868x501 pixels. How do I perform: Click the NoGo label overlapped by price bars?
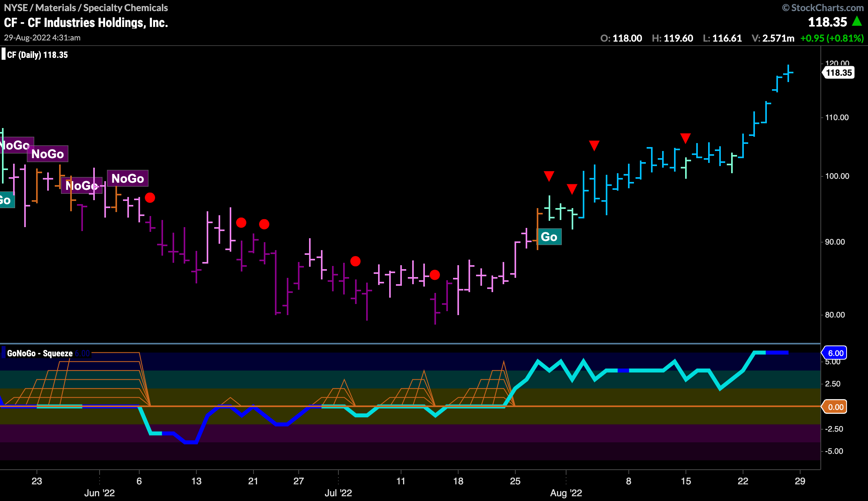pos(82,185)
